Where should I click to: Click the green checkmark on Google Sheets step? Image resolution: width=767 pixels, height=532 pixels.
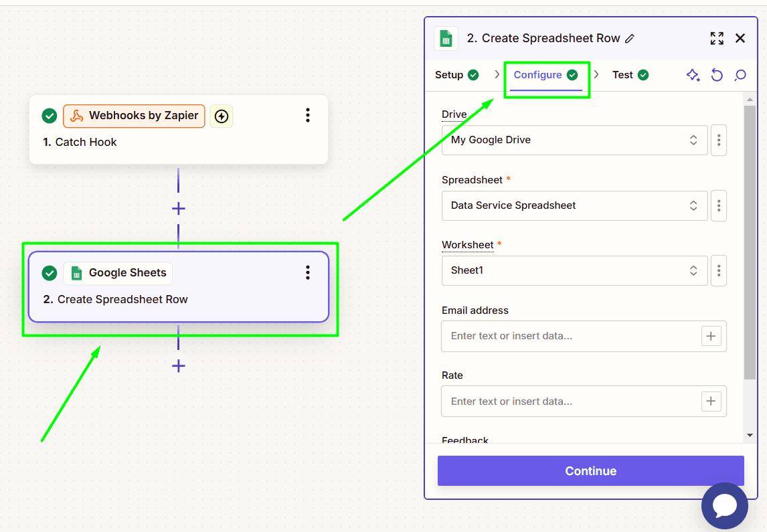(x=50, y=273)
